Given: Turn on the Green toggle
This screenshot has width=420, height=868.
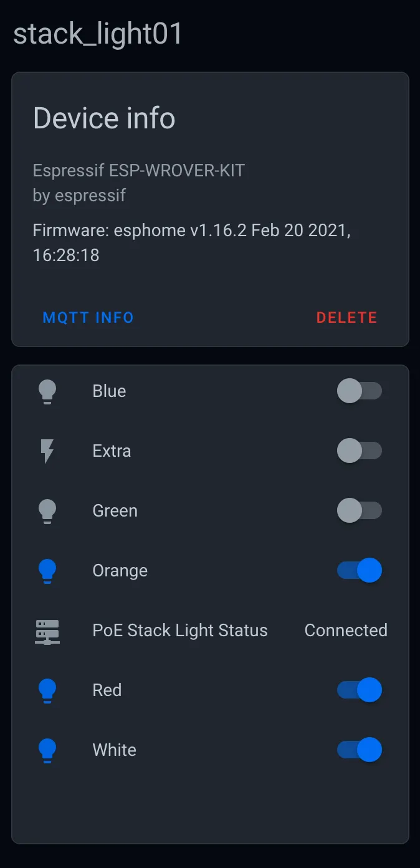Looking at the screenshot, I should tap(360, 510).
